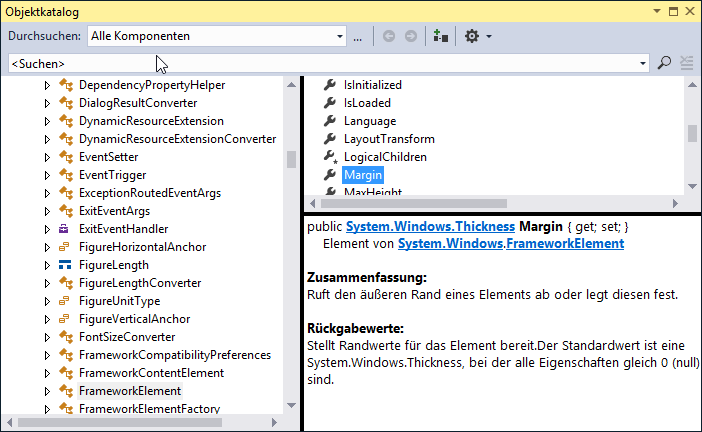Expand the FrameworkElement node
Viewport: 702px width, 432px height.
tap(47, 391)
